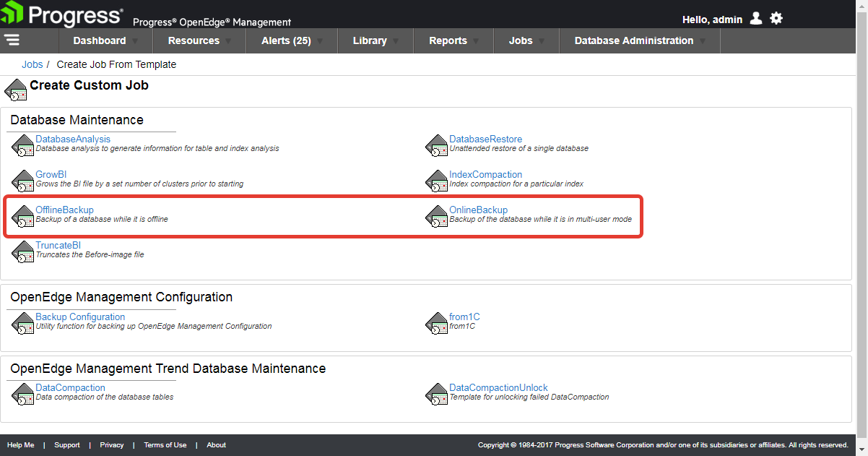This screenshot has width=868, height=456.
Task: Click the TruncateBI job template icon
Action: pyautogui.click(x=23, y=251)
